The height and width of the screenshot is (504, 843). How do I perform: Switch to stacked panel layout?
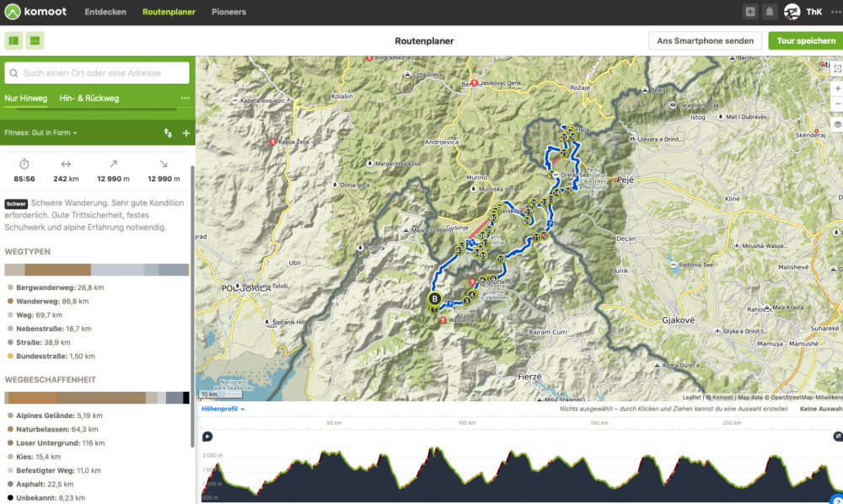click(x=35, y=40)
